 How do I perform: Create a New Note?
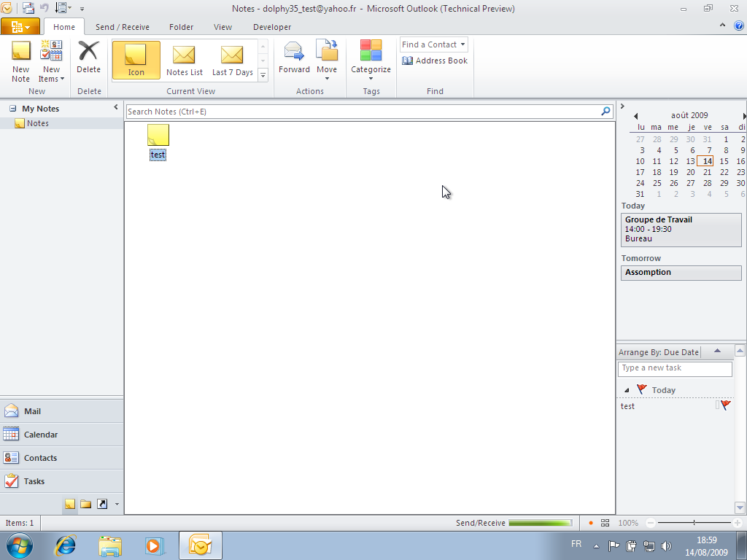20,62
